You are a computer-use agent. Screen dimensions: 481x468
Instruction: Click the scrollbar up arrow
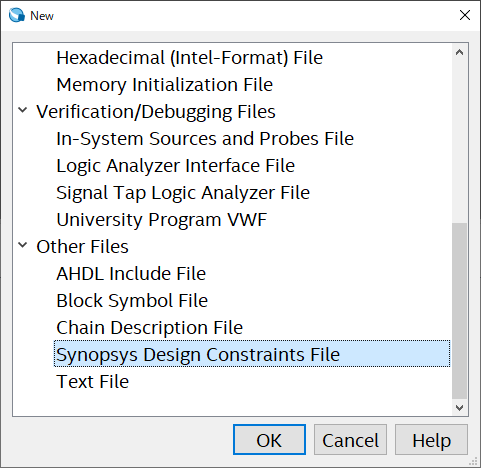point(459,52)
